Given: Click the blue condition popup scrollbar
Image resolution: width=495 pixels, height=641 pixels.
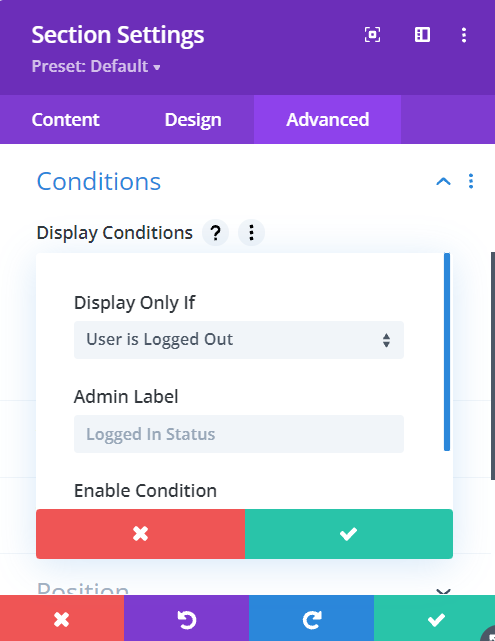Looking at the screenshot, I should [x=447, y=352].
